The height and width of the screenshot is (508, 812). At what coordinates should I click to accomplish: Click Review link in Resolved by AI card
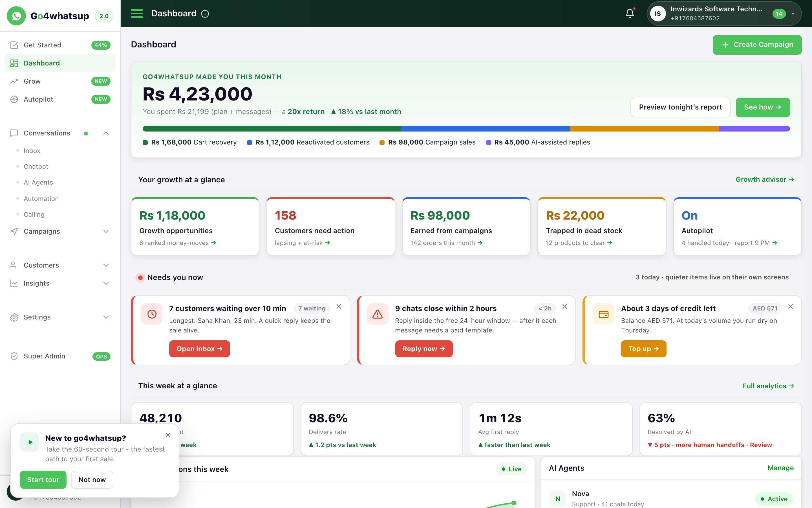pos(761,445)
